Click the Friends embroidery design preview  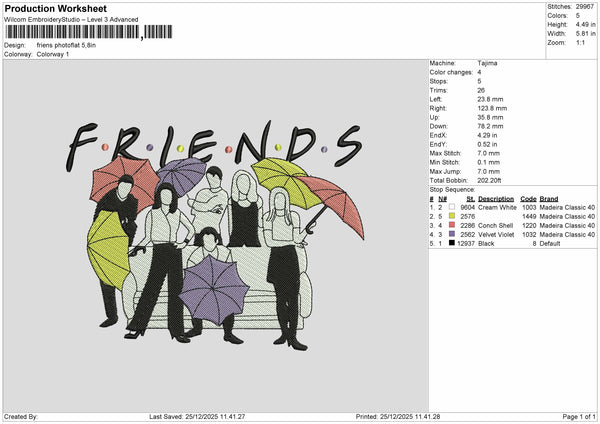(x=215, y=236)
